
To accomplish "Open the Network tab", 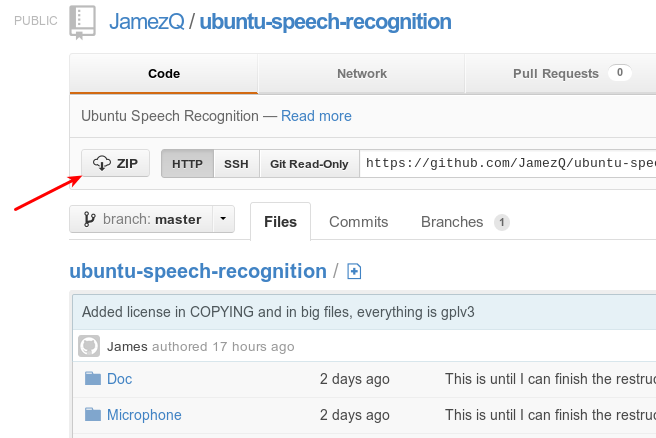I will point(362,73).
